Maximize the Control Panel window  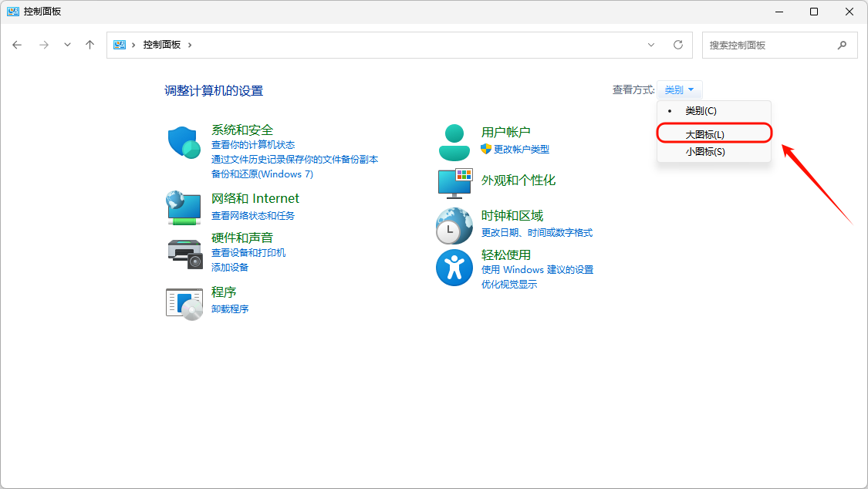click(x=814, y=12)
